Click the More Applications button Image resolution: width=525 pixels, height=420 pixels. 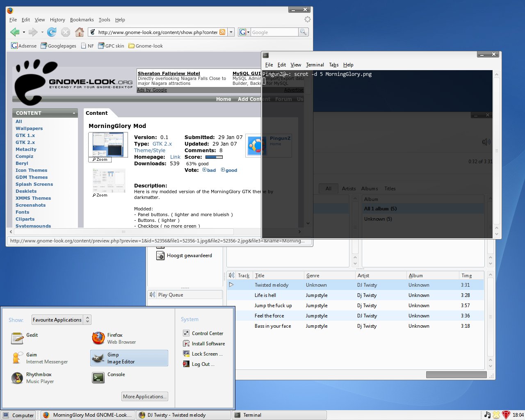tap(145, 397)
